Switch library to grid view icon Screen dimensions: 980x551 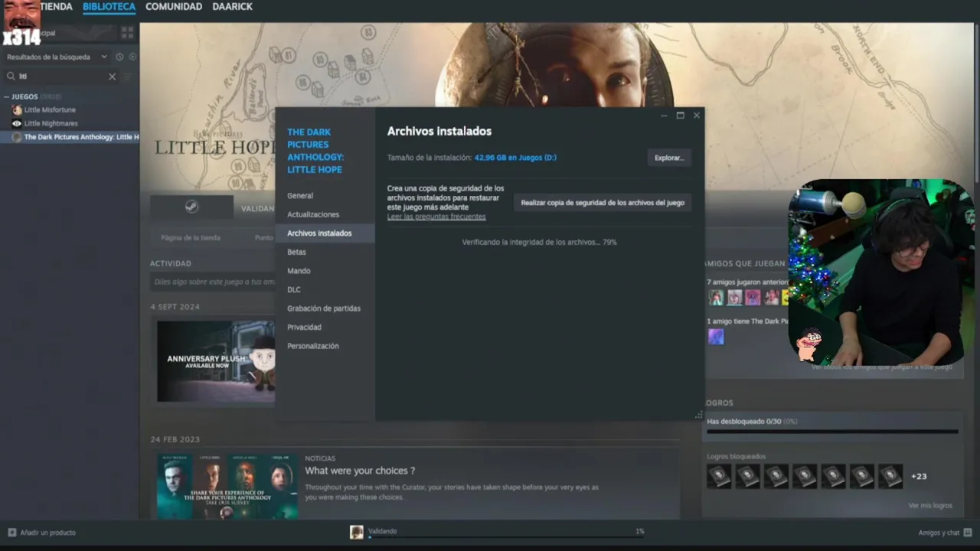(x=127, y=33)
